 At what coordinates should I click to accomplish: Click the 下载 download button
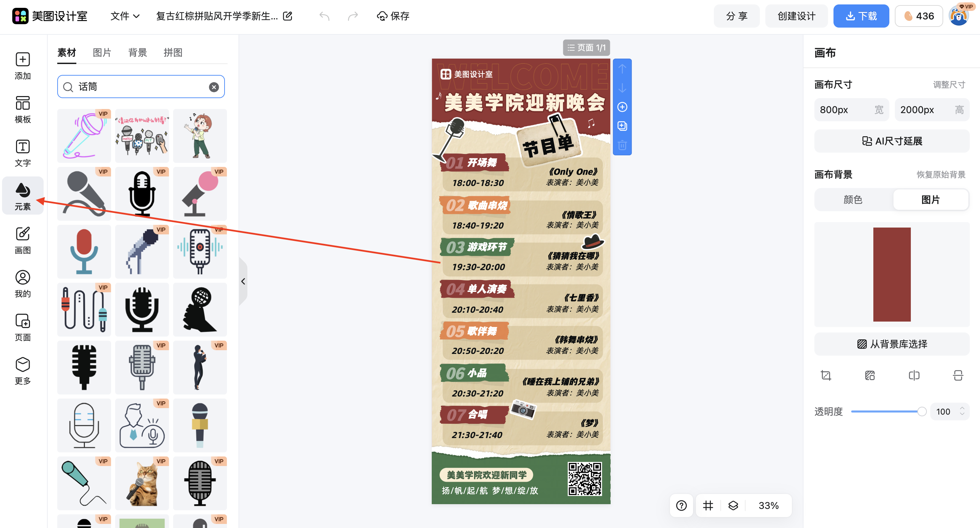(861, 16)
